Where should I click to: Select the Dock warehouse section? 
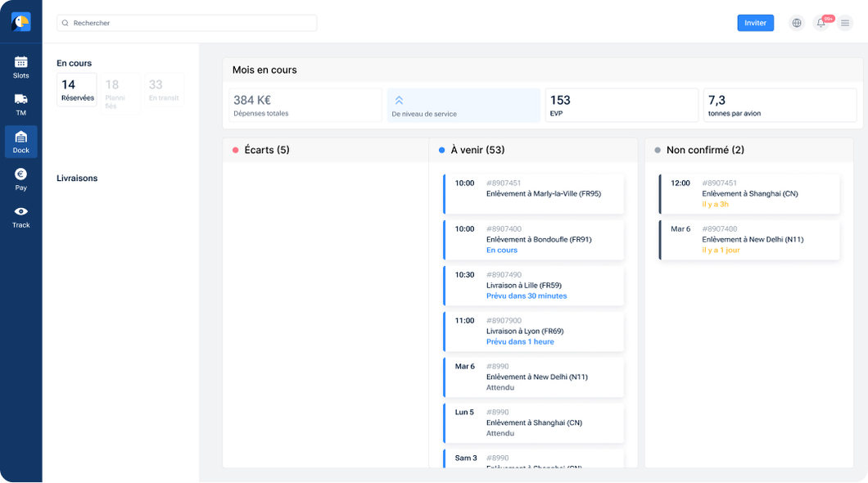(21, 142)
